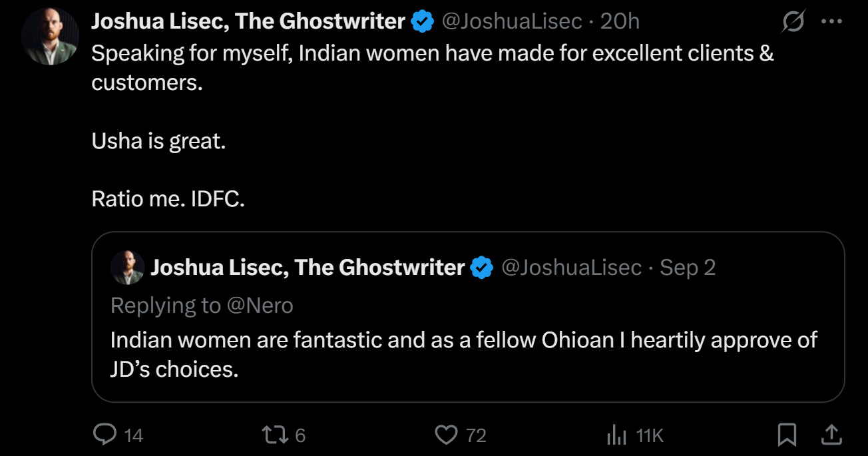Open view analytics showing 11K views

[617, 435]
